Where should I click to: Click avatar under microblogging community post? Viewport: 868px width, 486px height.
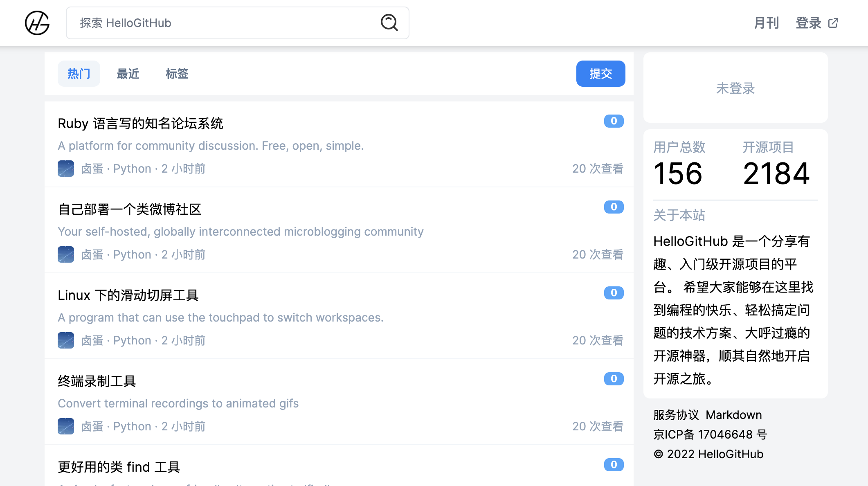(66, 254)
